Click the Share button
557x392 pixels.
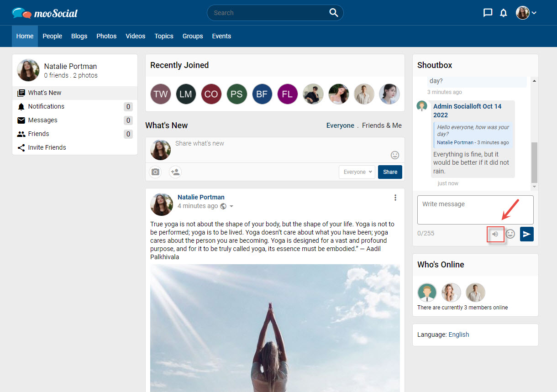click(x=390, y=172)
